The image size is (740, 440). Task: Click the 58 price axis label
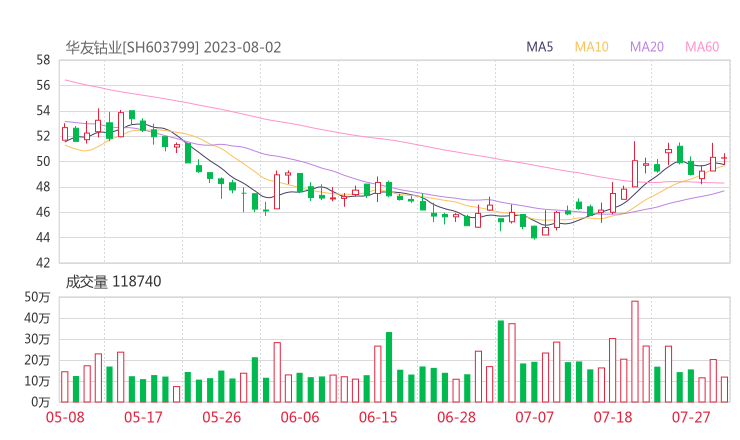pyautogui.click(x=43, y=60)
